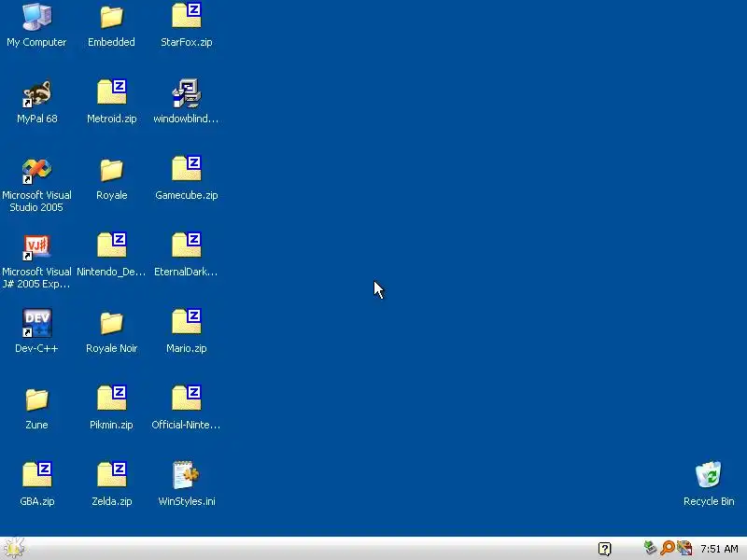Click the paint brush tray icon

click(x=684, y=548)
